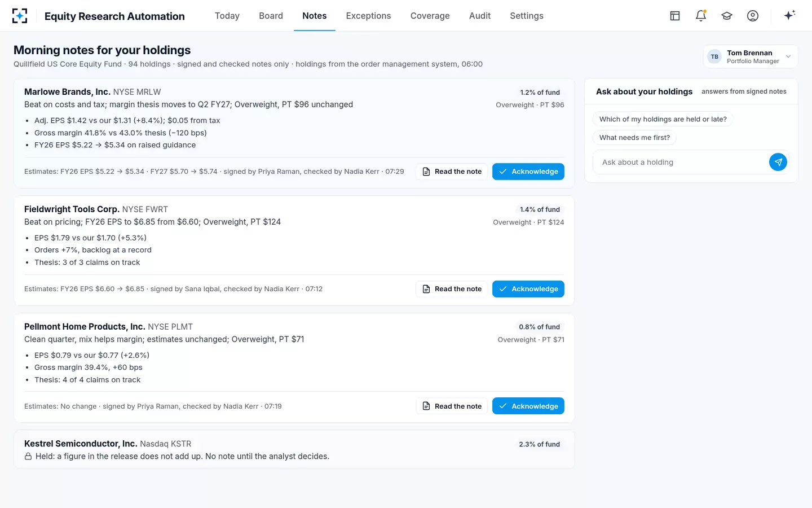The height and width of the screenshot is (508, 812).
Task: Acknowledge the Fieldwright Tools note
Action: coord(528,289)
